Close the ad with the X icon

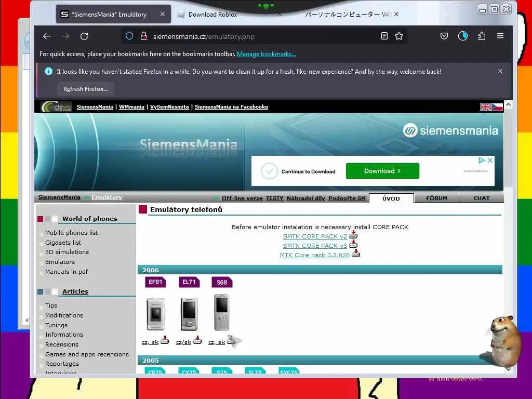click(x=490, y=160)
